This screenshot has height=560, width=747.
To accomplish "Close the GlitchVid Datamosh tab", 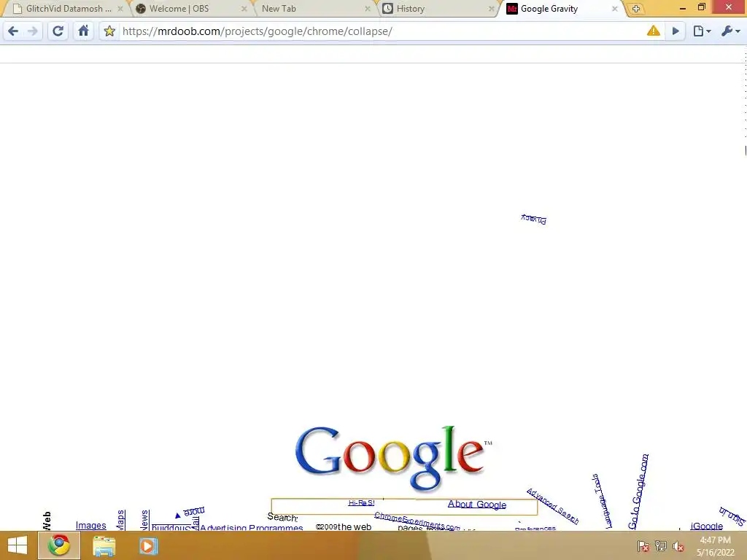I will (x=120, y=9).
